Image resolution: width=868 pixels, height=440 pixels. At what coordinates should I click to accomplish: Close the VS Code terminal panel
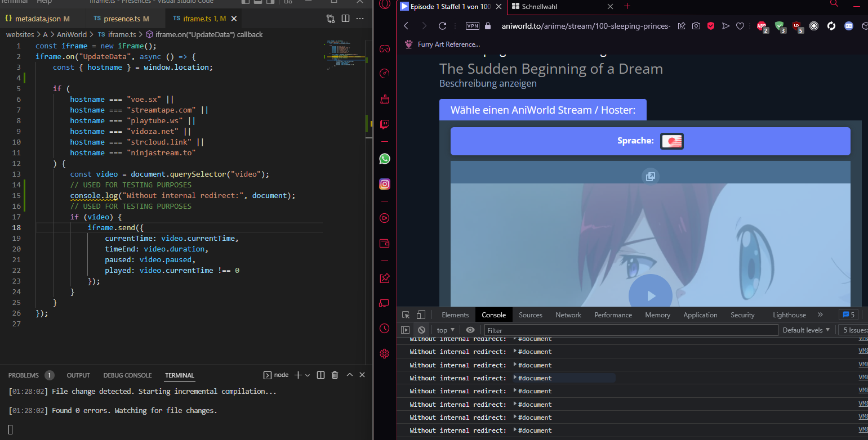point(362,375)
